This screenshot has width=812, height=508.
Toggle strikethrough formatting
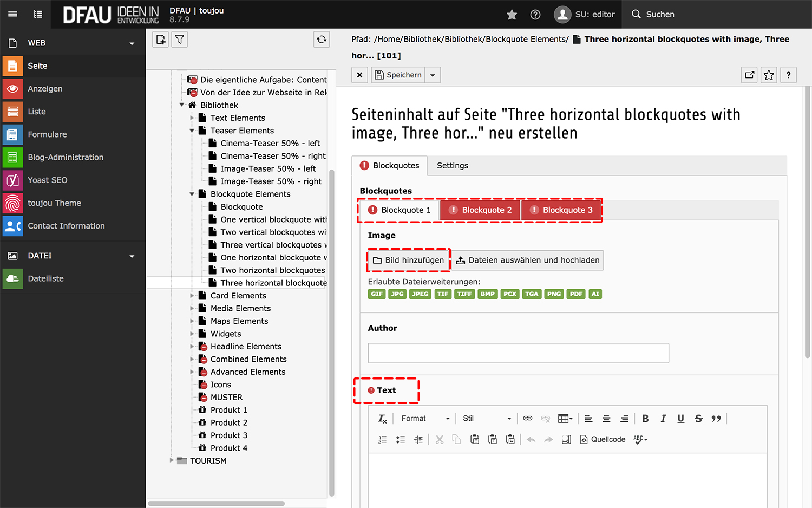[699, 419]
